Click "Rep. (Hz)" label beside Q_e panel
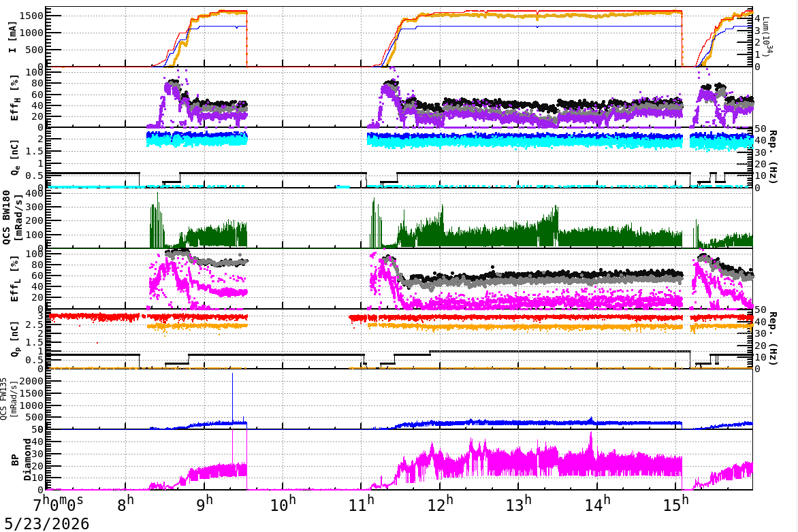This screenshot has height=532, width=798. point(772,157)
